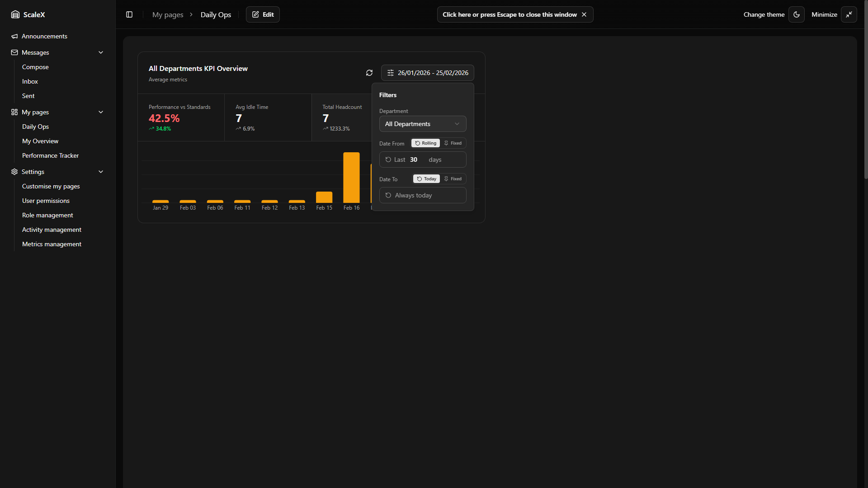Click the Last 30 days number field
The width and height of the screenshot is (868, 488).
(x=414, y=160)
